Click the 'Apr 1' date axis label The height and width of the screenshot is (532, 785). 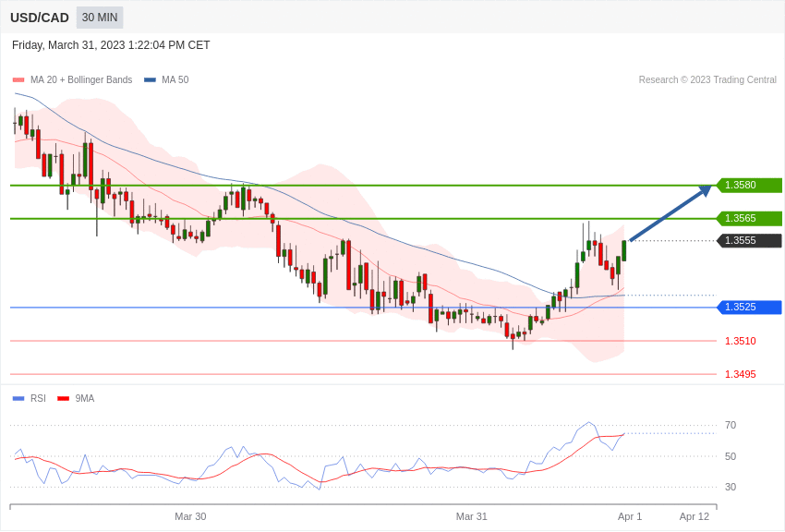(630, 516)
